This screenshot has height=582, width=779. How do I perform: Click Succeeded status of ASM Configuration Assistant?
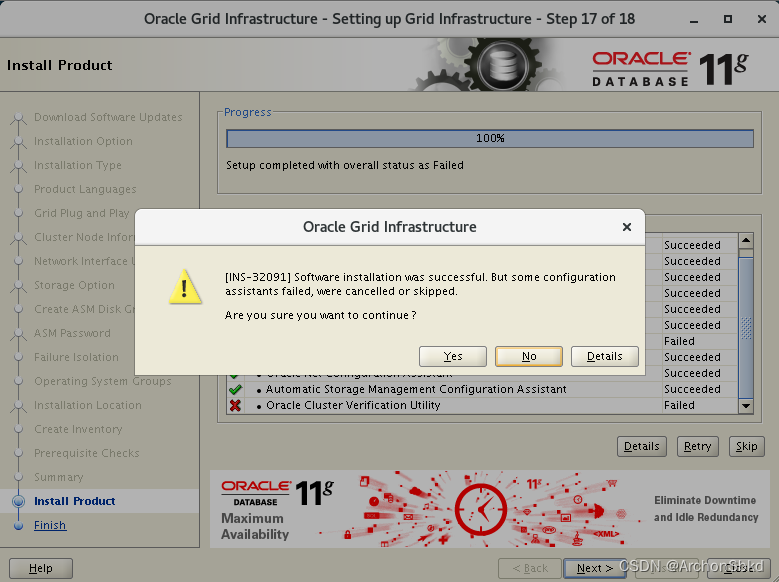pos(692,389)
